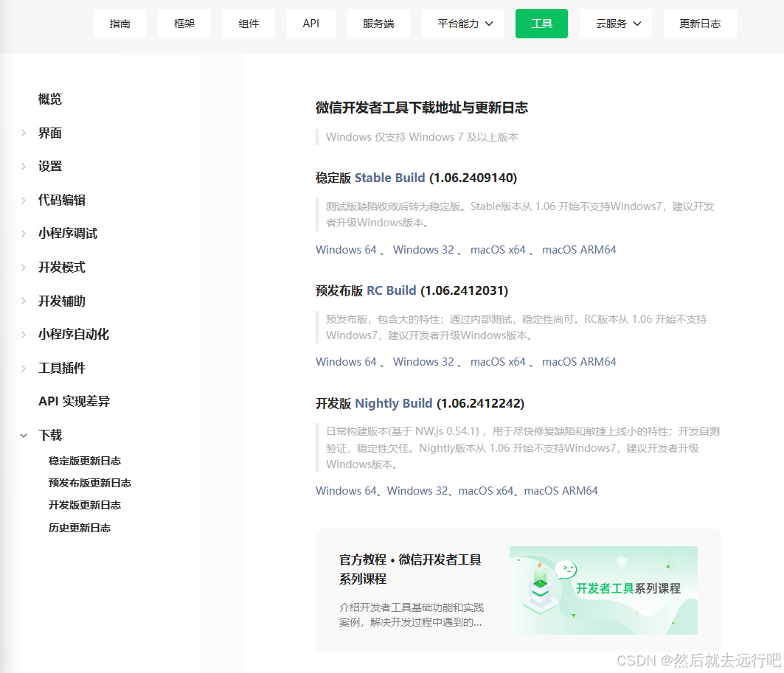Open 小程序调试 sidebar item
Screen dimensions: 784x673
tap(68, 234)
